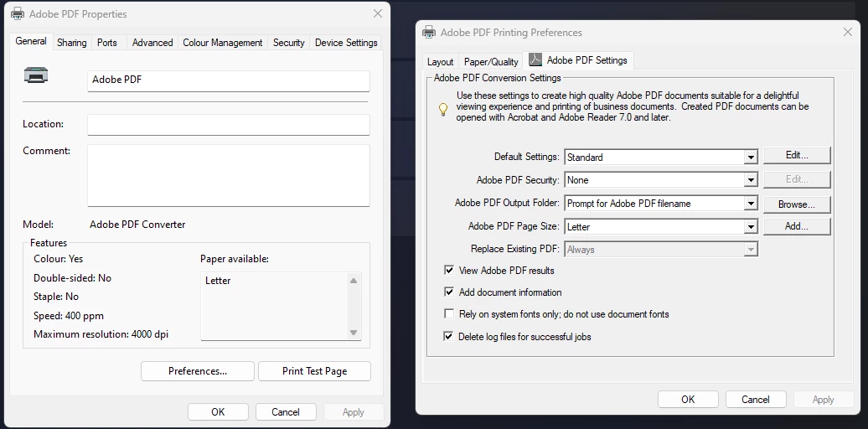
Task: Expand the Adobe PDF Security dropdown
Action: pos(751,180)
